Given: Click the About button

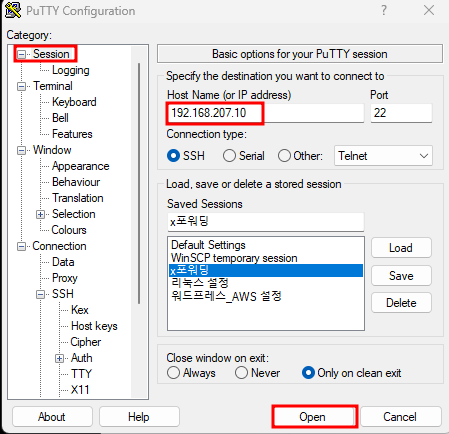Looking at the screenshot, I should [x=52, y=417].
